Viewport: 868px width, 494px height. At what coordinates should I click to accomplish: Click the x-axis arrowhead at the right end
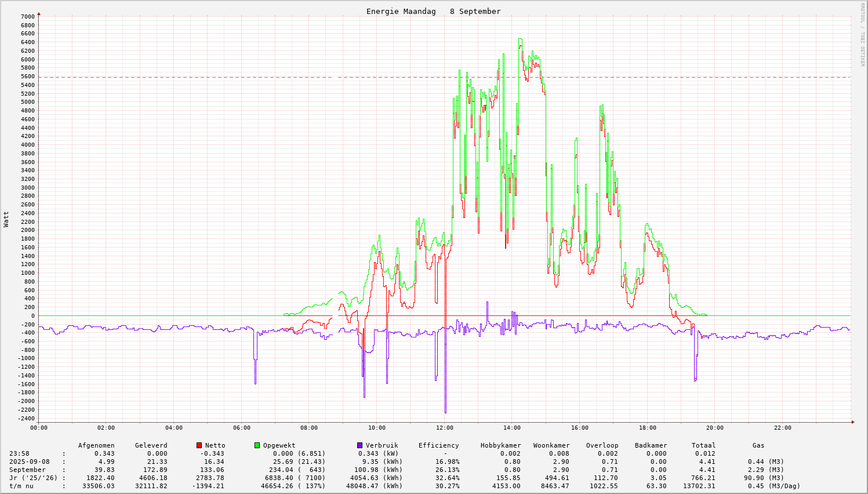(x=852, y=422)
